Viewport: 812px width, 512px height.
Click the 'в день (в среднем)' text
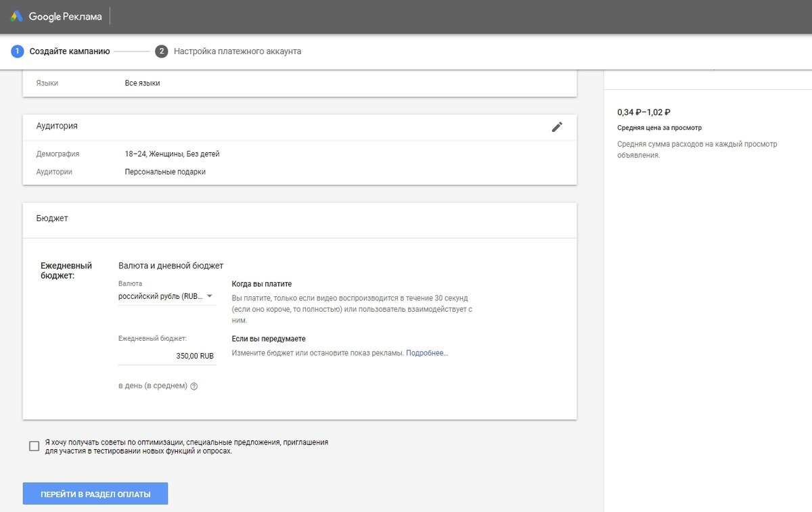pos(153,386)
